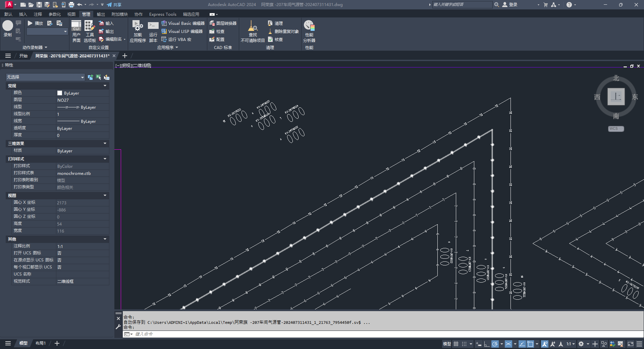Click the 共享 share button
This screenshot has height=349, width=644.
(x=114, y=5)
